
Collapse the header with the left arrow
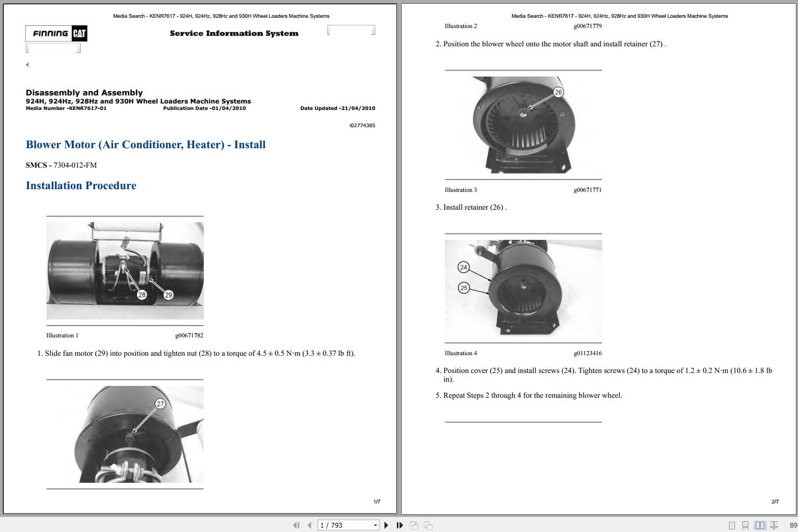coord(27,64)
